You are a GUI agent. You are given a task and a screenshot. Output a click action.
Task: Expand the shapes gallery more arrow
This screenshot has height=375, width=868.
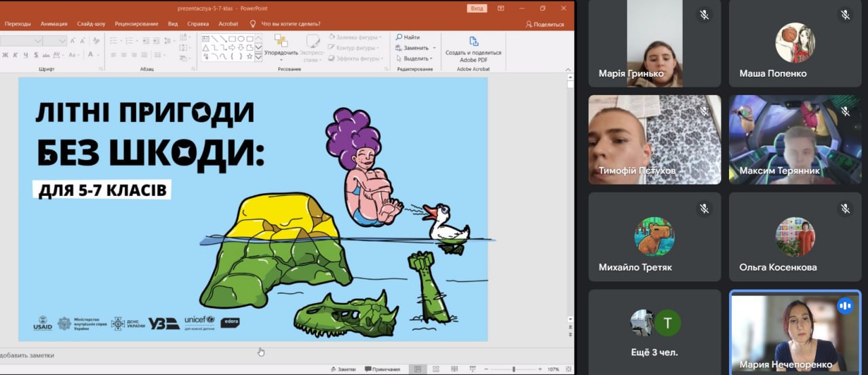click(258, 58)
